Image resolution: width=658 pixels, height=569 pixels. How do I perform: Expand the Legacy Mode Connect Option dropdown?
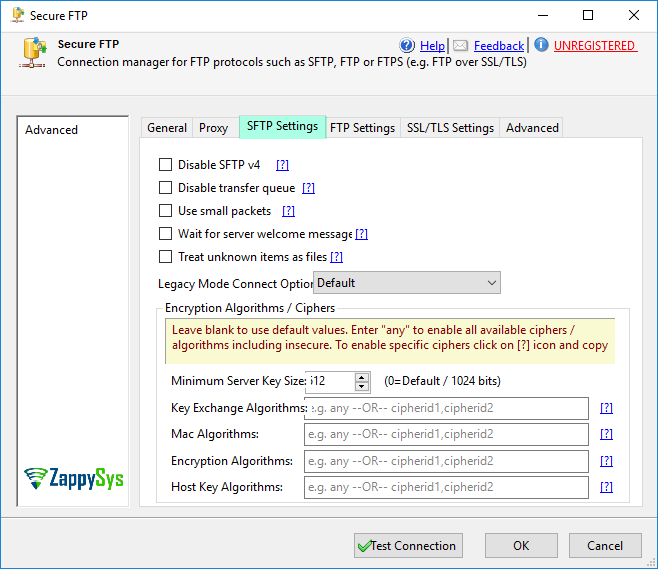407,283
